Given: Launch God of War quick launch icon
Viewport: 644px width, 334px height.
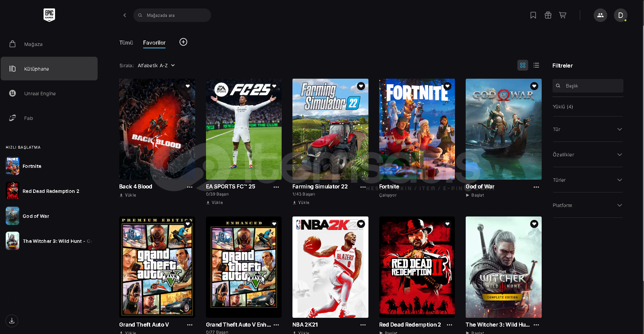Looking at the screenshot, I should [x=12, y=216].
